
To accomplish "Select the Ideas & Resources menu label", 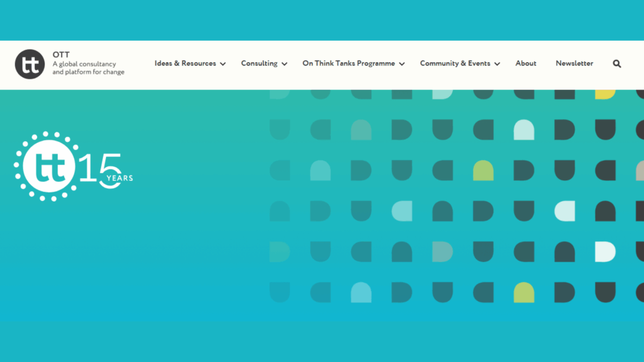I will (185, 63).
